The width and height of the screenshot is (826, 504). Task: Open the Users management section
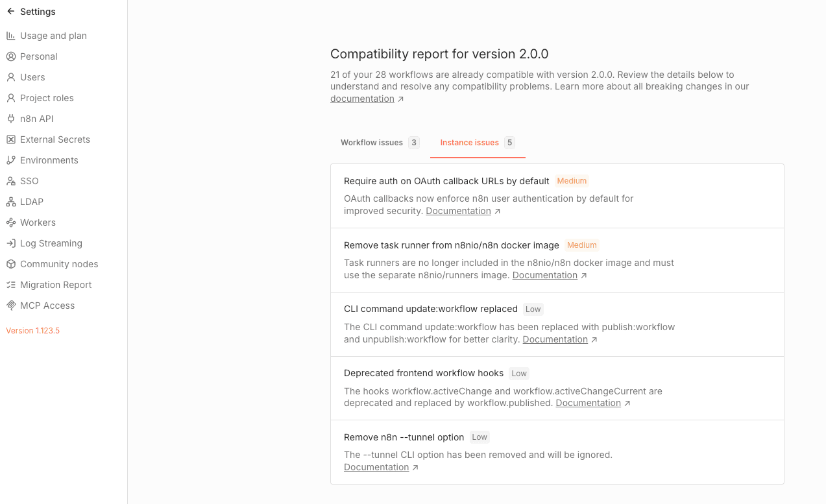(x=32, y=77)
